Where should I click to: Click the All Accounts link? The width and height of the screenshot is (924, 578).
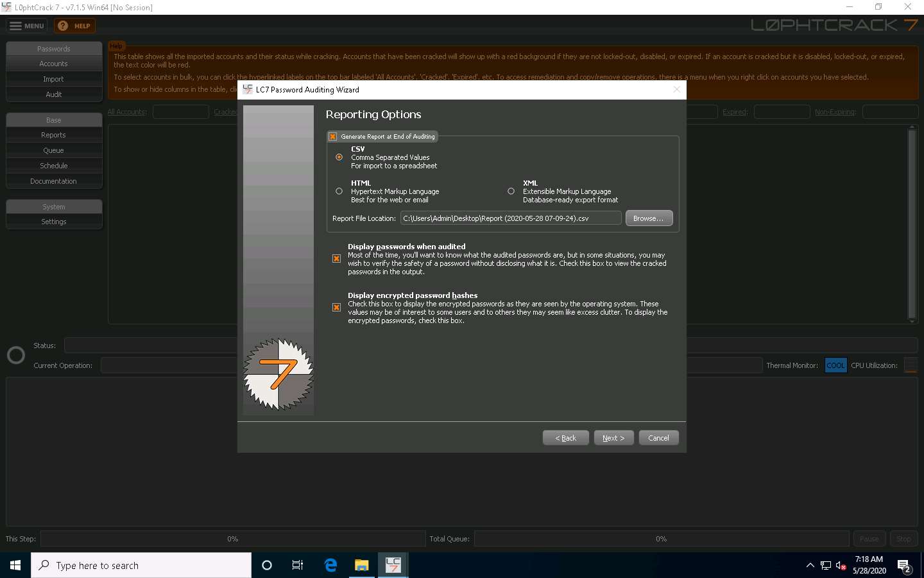[127, 112]
